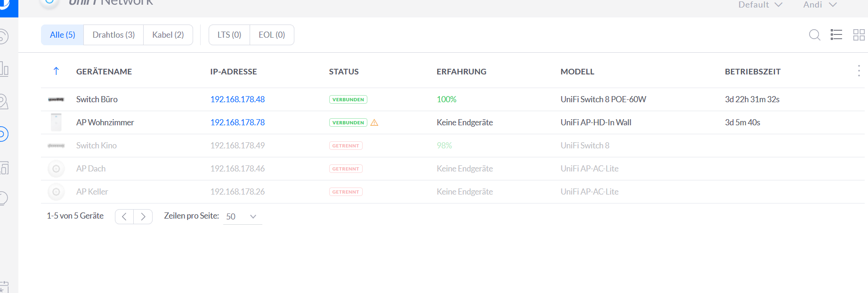This screenshot has height=293, width=868.
Task: Select the AP Dach device name
Action: (91, 169)
